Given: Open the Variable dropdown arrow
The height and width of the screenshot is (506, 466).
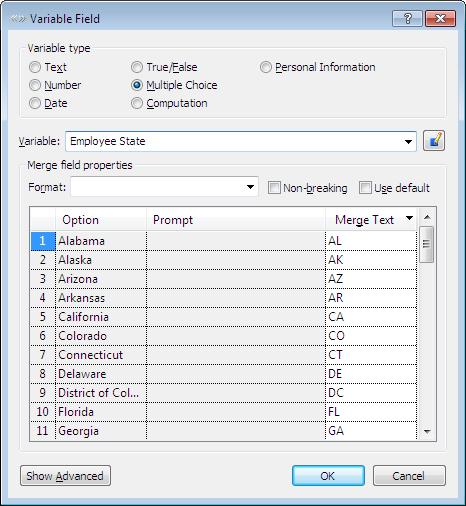Looking at the screenshot, I should 408,142.
